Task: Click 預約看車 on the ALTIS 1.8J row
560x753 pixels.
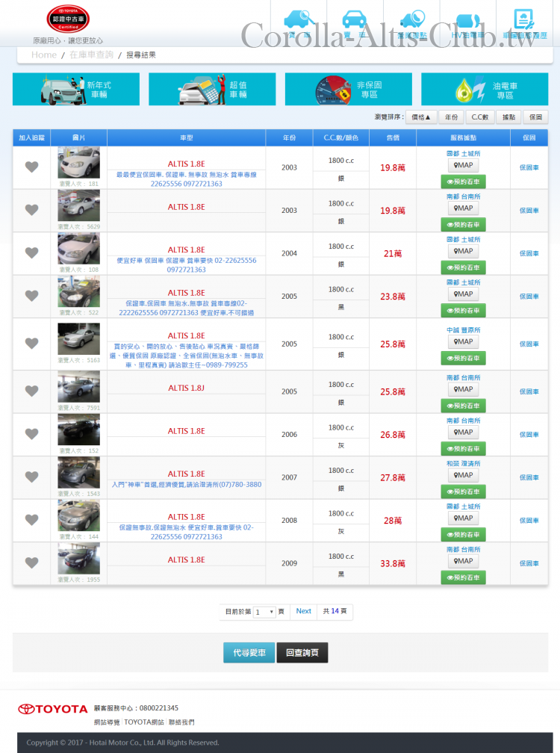Action: (x=463, y=406)
